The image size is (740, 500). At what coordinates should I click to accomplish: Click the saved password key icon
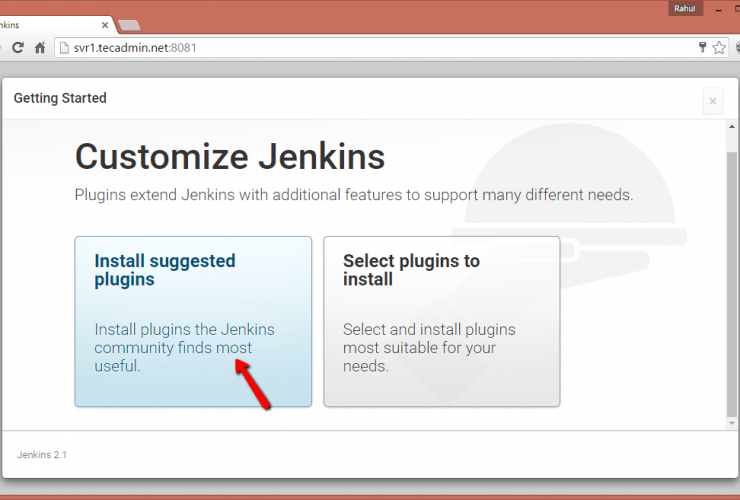(x=702, y=47)
